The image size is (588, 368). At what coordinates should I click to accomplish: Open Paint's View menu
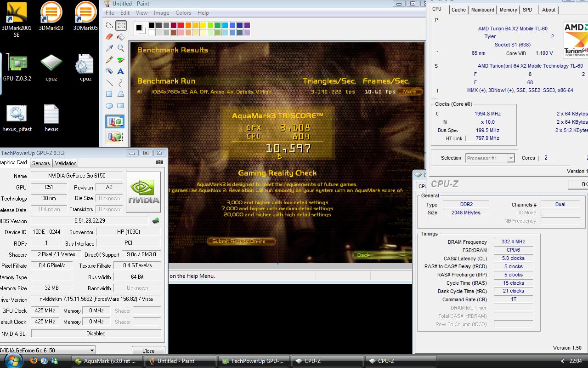(x=142, y=13)
